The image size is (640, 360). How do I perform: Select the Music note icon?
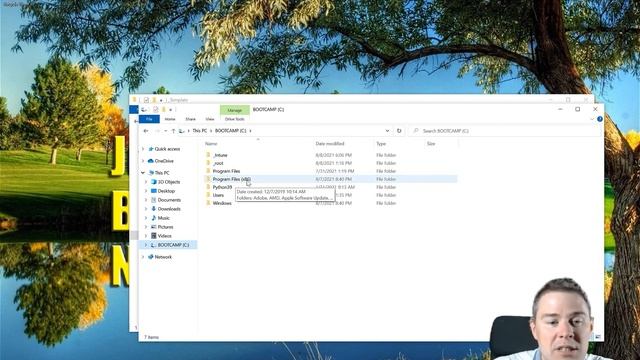(154, 218)
